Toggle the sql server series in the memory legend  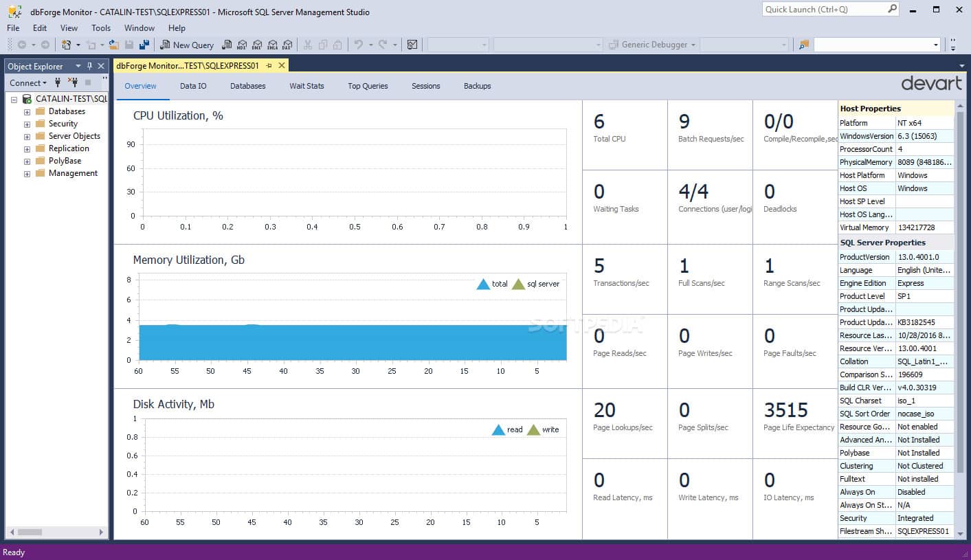point(535,284)
